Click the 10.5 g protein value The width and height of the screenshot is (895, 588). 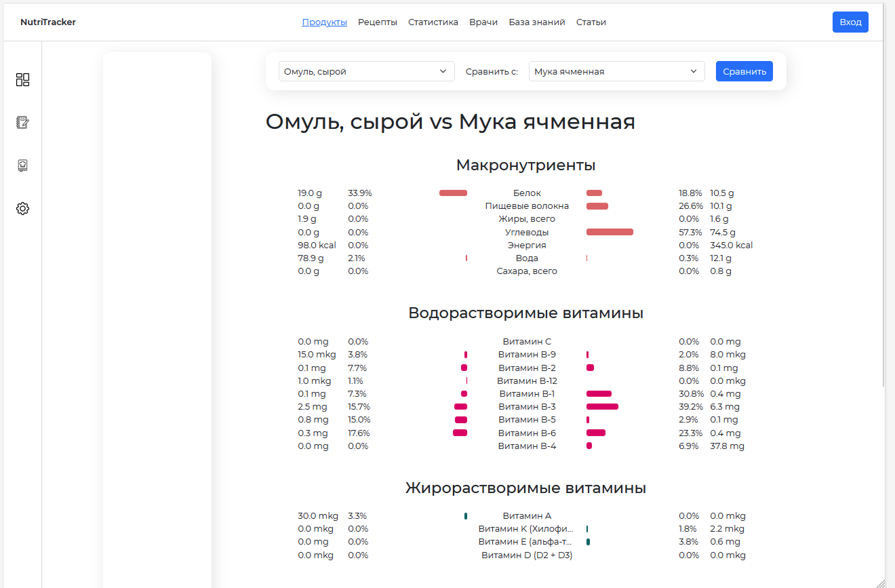722,193
